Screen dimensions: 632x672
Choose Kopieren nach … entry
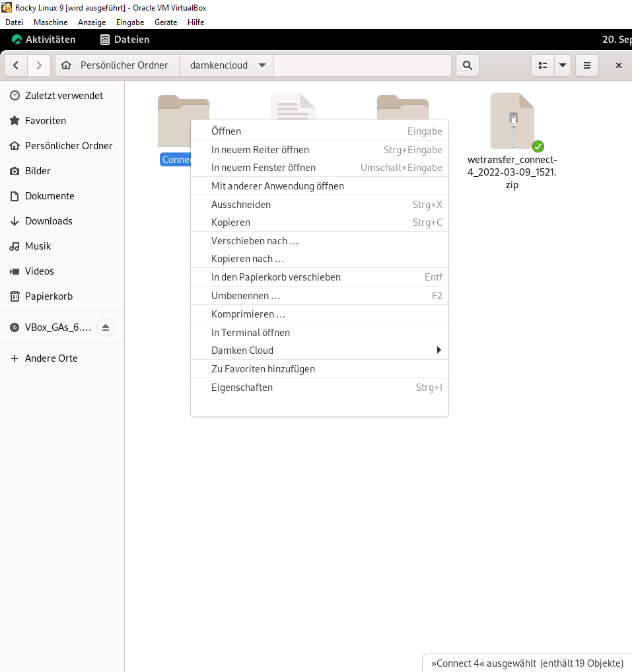click(320, 259)
